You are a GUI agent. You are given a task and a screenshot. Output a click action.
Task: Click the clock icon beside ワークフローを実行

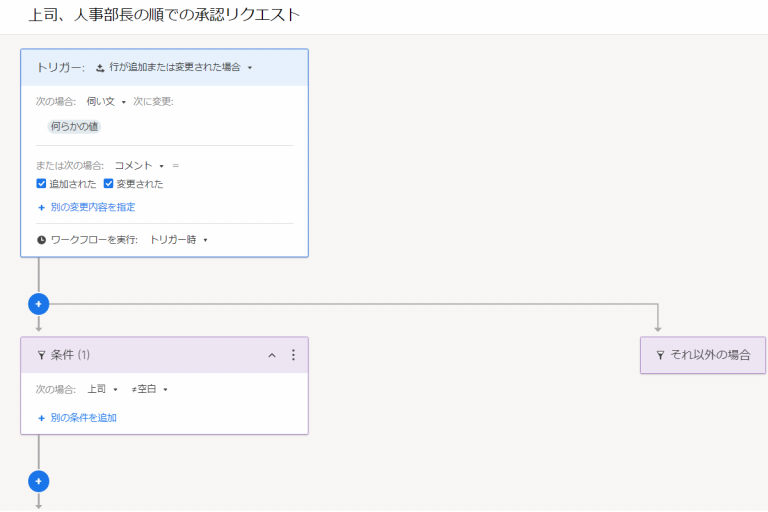click(x=41, y=240)
